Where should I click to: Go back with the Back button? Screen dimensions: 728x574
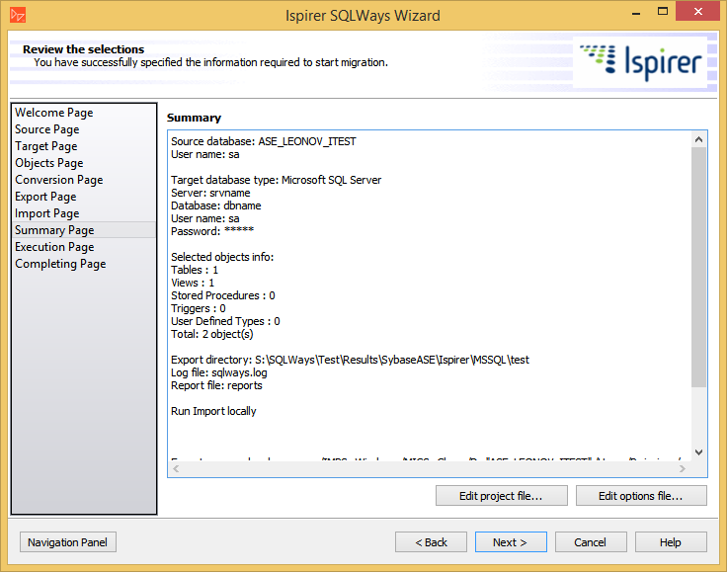[431, 542]
